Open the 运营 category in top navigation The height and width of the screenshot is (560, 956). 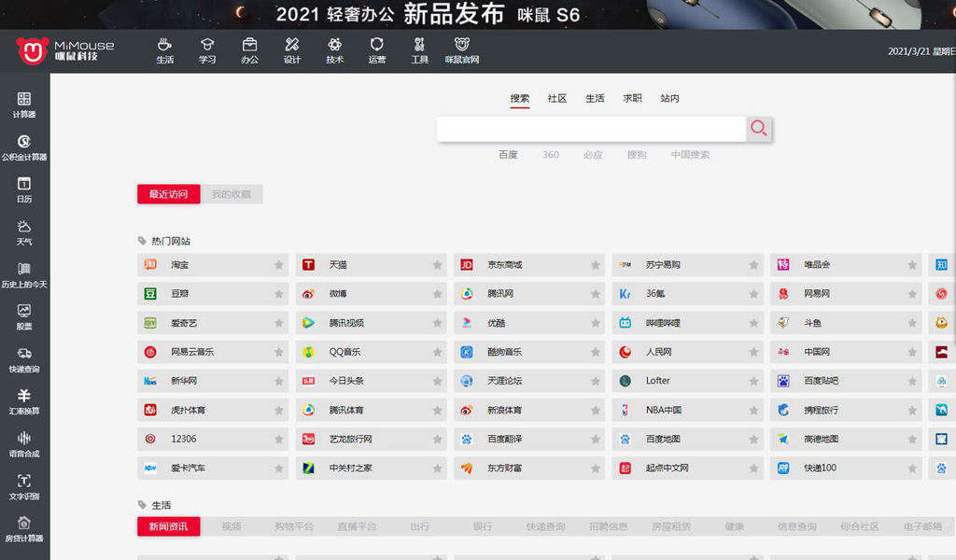tap(377, 50)
